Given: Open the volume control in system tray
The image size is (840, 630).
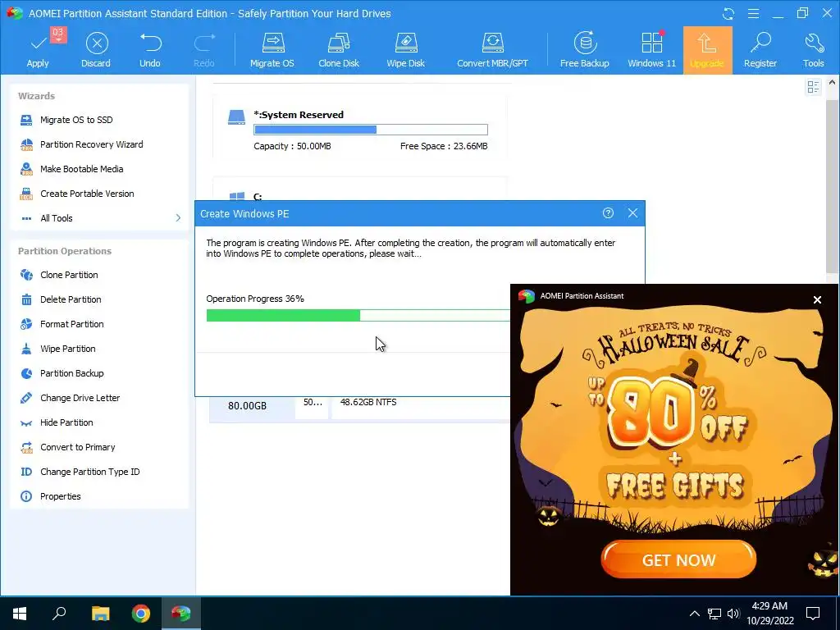Looking at the screenshot, I should click(733, 614).
